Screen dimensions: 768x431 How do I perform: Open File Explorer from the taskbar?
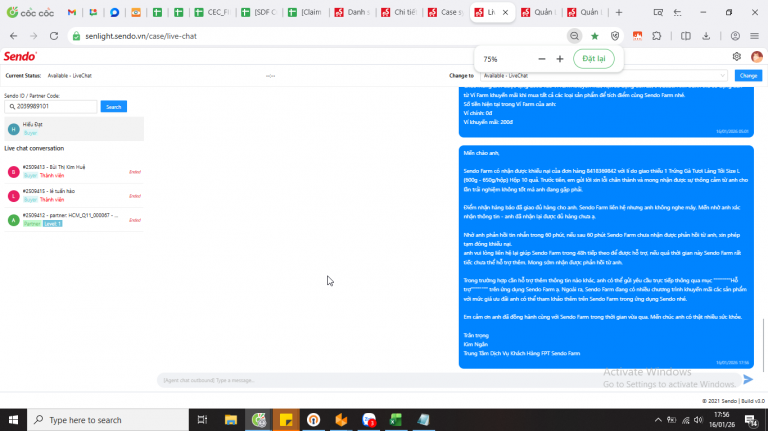[231, 420]
